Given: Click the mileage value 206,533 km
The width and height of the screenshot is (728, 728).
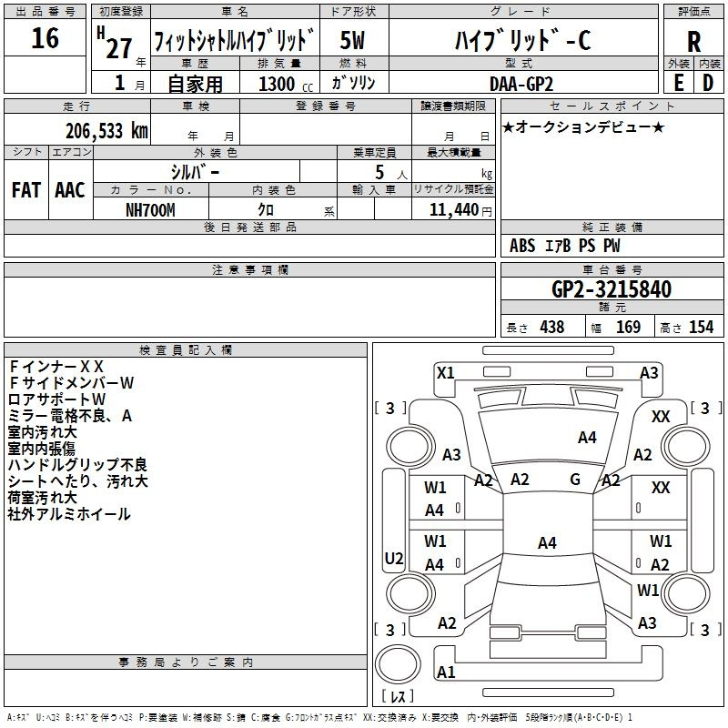Looking at the screenshot, I should coord(106,130).
